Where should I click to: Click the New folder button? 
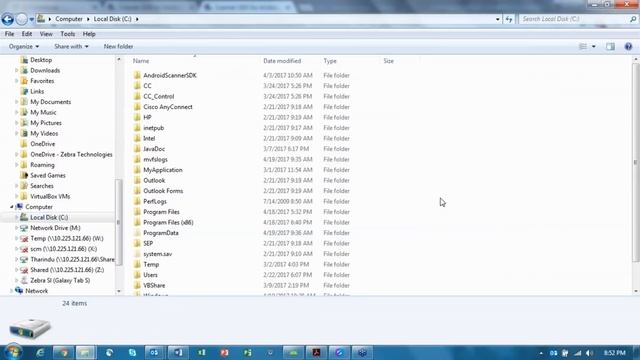tap(118, 47)
